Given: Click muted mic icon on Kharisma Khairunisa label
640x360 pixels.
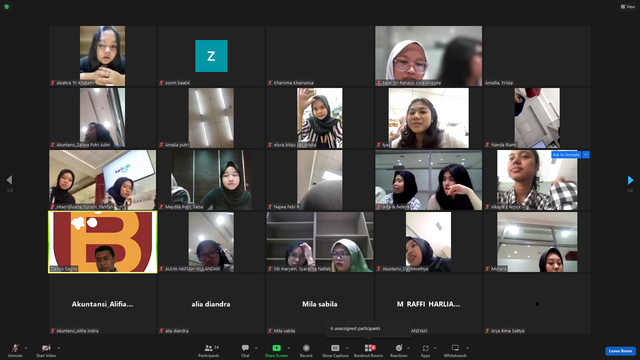Looking at the screenshot, I should point(270,83).
